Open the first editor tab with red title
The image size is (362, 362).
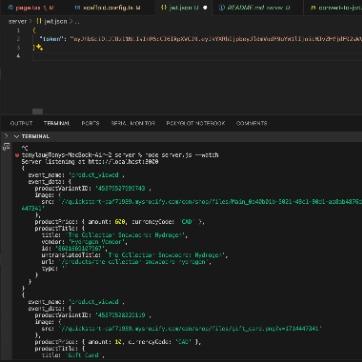(x=31, y=7)
